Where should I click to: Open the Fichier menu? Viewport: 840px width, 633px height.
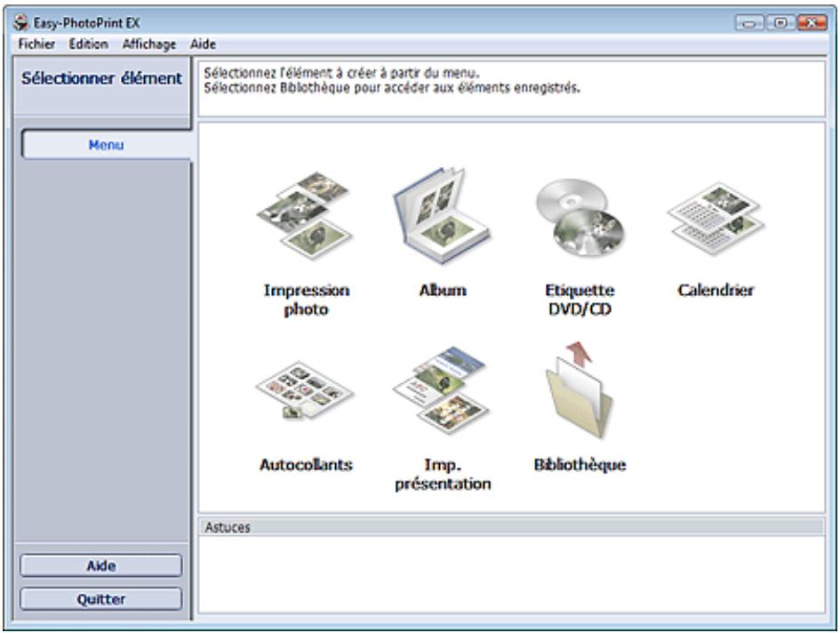[36, 44]
